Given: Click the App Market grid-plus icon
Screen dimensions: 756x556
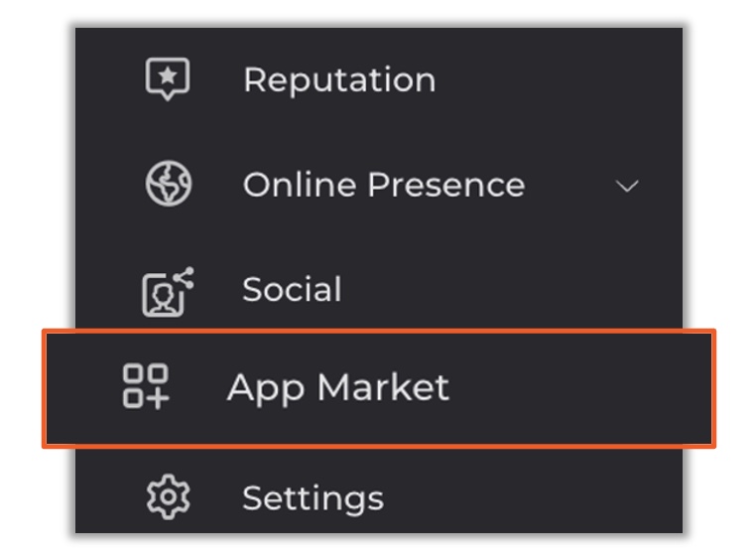Looking at the screenshot, I should (146, 386).
